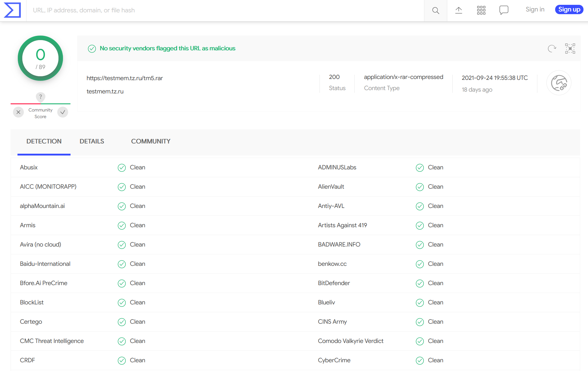
Task: Click the application/x-rar-compressed content type
Action: [404, 77]
